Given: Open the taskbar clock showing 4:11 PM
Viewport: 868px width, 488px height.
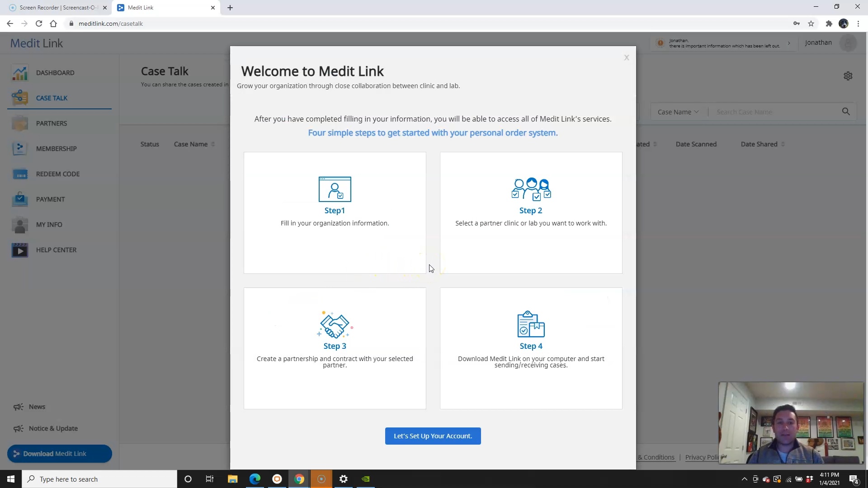Looking at the screenshot, I should (x=829, y=479).
